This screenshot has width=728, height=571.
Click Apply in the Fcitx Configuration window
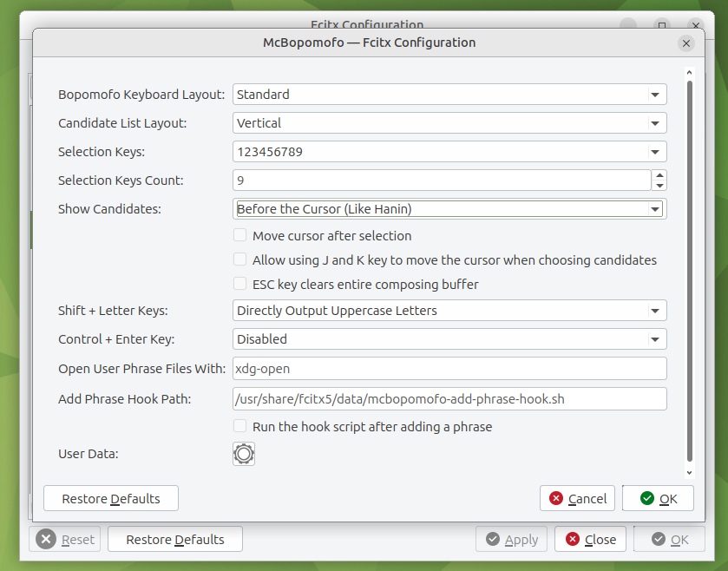(x=511, y=540)
